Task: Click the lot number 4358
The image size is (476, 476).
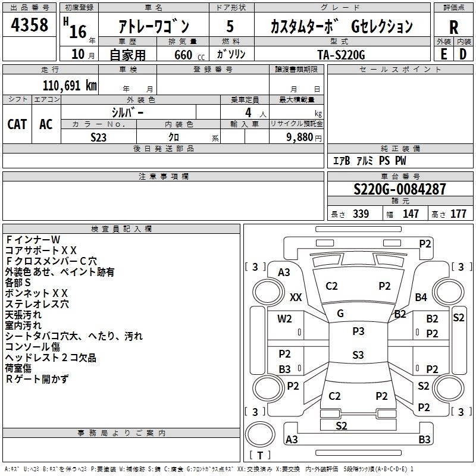Action: [x=29, y=24]
